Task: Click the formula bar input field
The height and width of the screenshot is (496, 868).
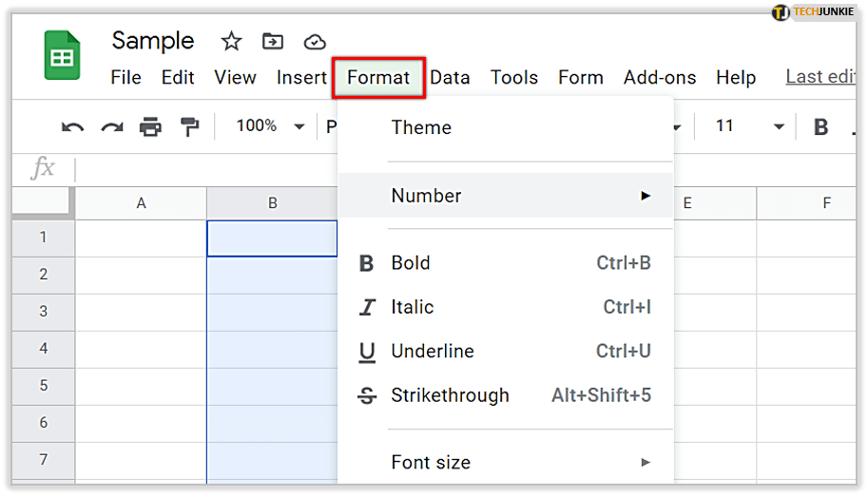Action: tap(456, 170)
